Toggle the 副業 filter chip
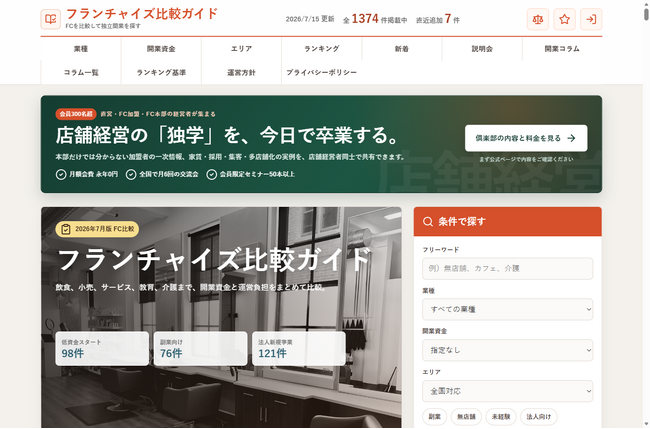The height and width of the screenshot is (429, 650). pyautogui.click(x=434, y=417)
